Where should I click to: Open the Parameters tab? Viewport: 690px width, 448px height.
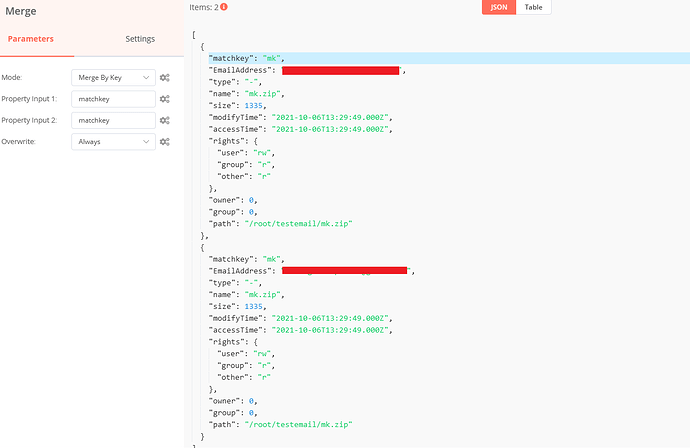pos(30,39)
